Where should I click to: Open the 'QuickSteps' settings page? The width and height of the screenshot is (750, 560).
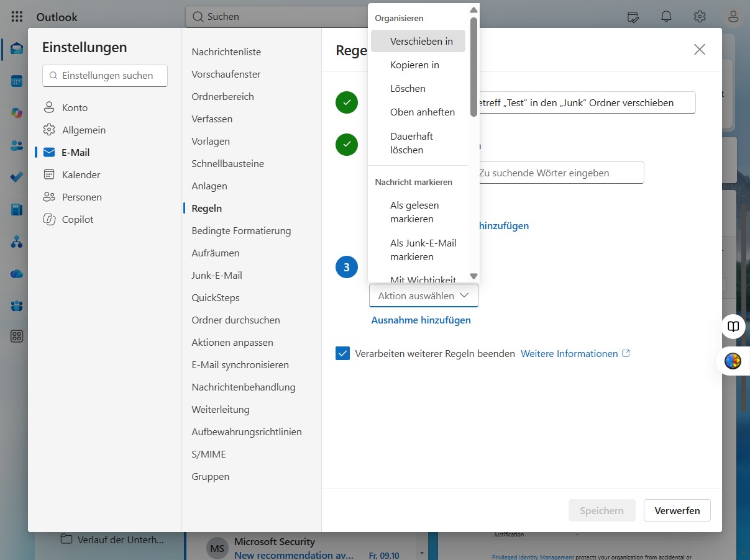tap(216, 297)
